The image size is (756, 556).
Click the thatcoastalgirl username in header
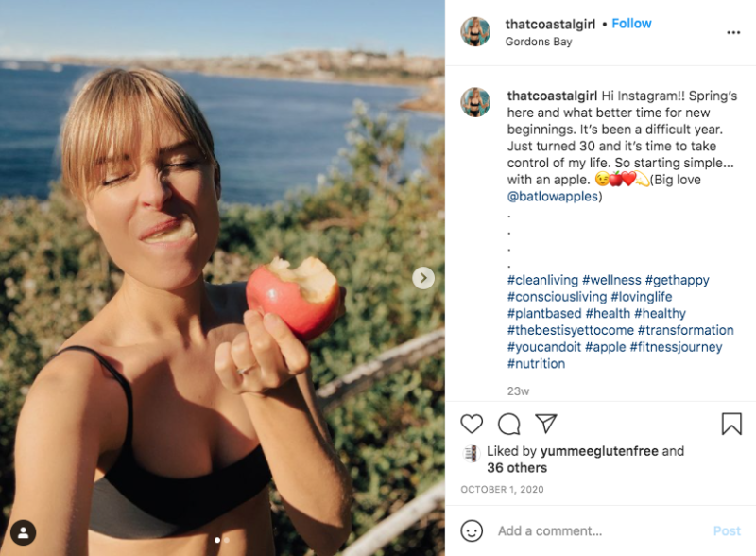[553, 24]
